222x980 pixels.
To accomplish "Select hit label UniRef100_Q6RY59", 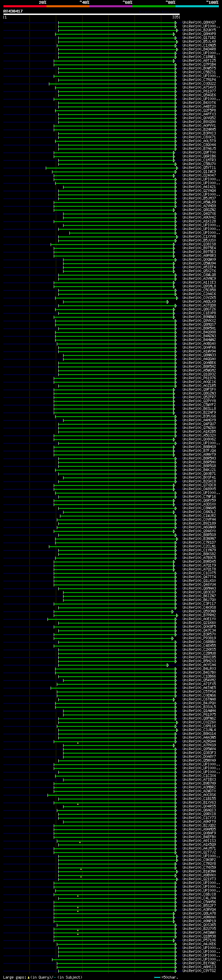I will click(x=199, y=500).
